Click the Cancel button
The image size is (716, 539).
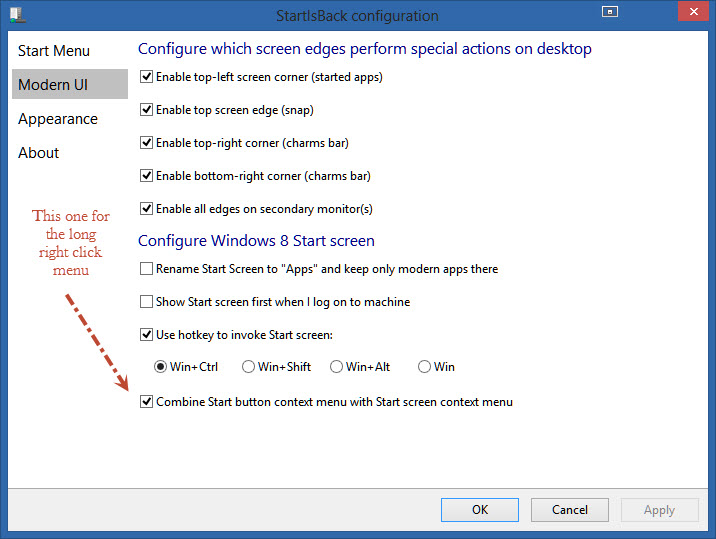(570, 510)
